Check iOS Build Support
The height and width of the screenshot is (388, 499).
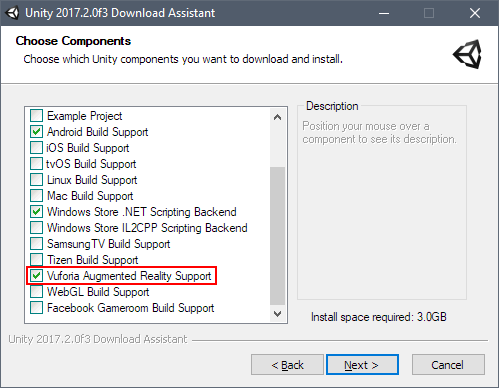[x=36, y=148]
